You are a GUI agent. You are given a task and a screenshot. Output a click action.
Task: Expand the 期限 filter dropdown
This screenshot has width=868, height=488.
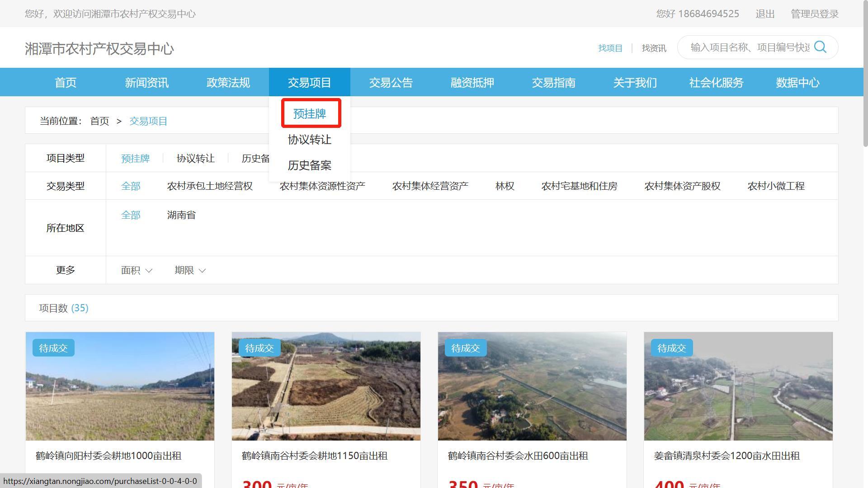point(190,270)
